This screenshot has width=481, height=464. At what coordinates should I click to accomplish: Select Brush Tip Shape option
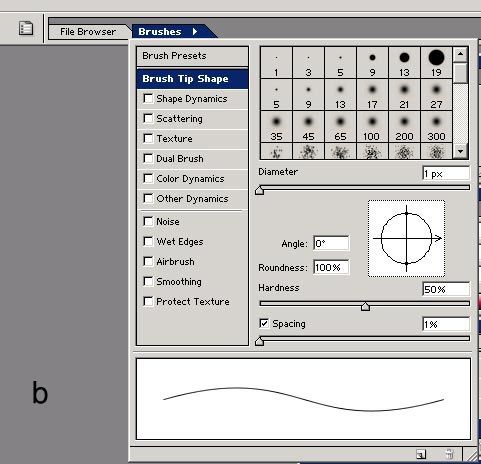tap(192, 79)
